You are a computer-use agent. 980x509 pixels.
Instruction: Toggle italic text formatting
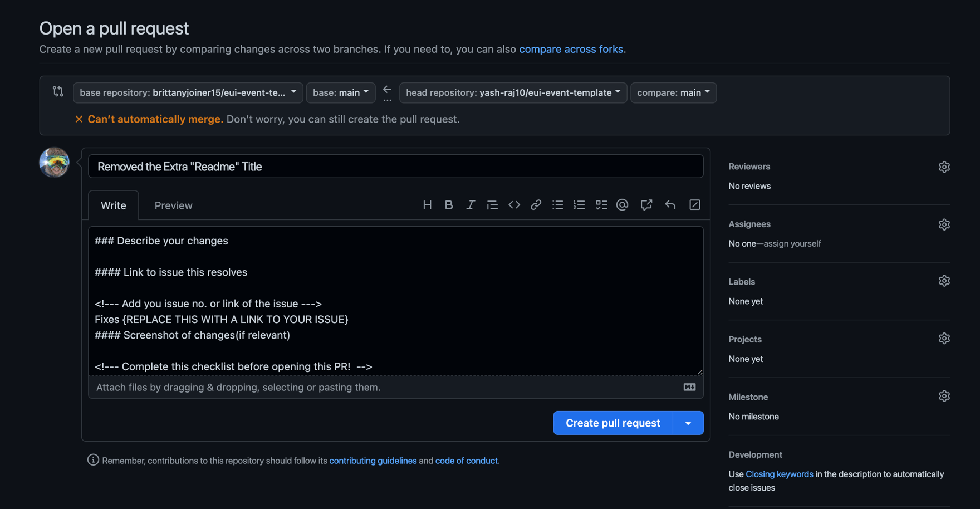pyautogui.click(x=471, y=205)
